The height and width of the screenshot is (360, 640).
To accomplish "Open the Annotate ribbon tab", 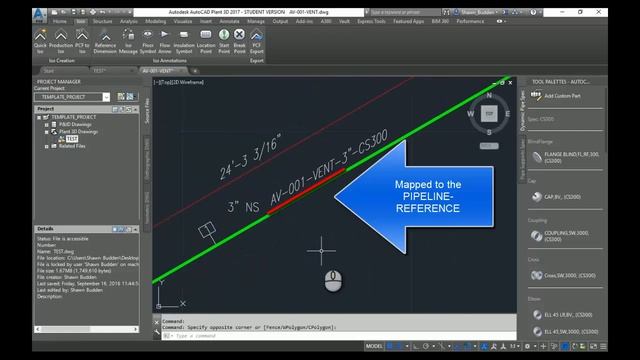I will (x=229, y=21).
